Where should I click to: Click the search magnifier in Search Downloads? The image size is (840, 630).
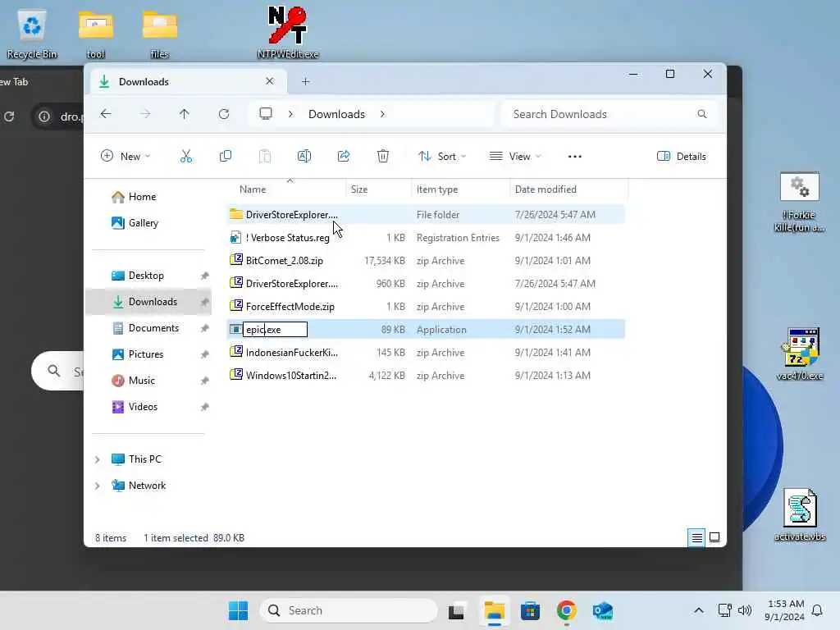702,114
